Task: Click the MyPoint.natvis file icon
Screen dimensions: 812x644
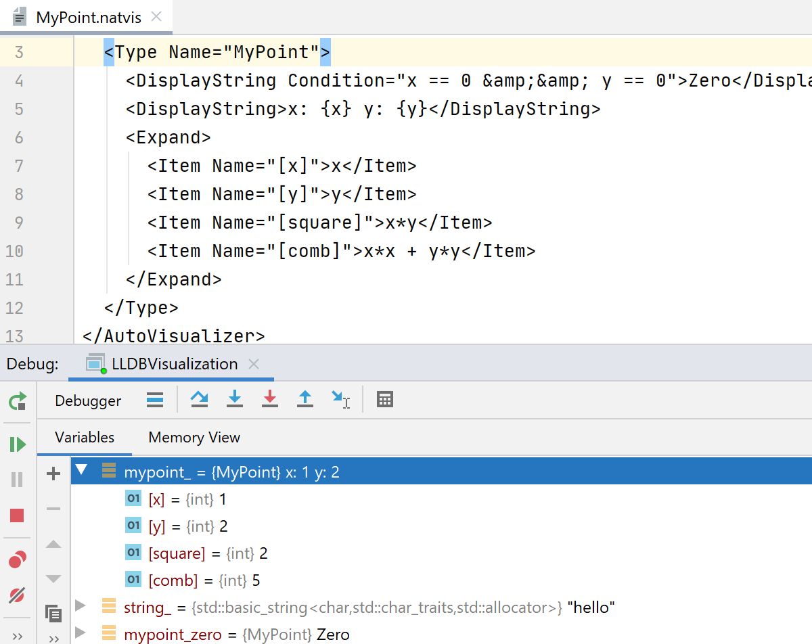Action: (x=20, y=17)
